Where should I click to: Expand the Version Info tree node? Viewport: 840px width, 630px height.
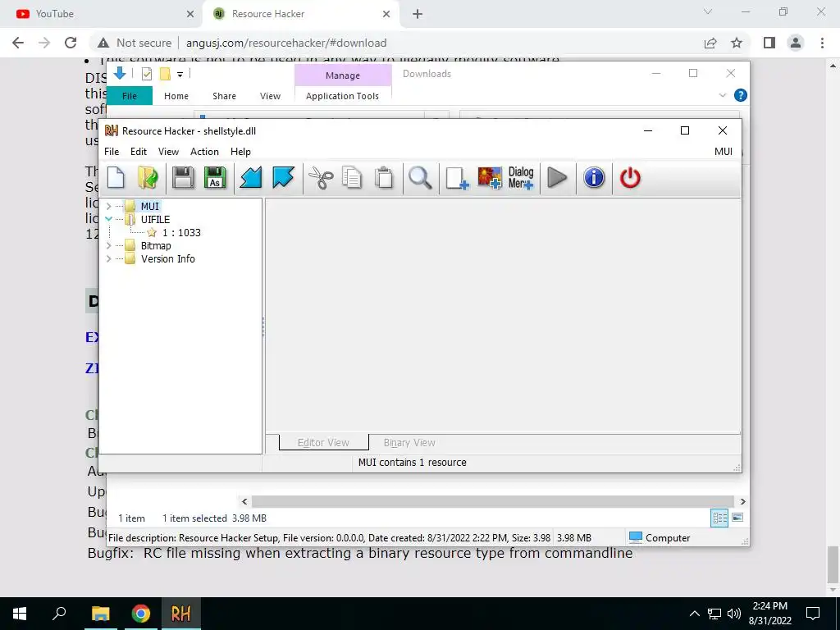109,258
